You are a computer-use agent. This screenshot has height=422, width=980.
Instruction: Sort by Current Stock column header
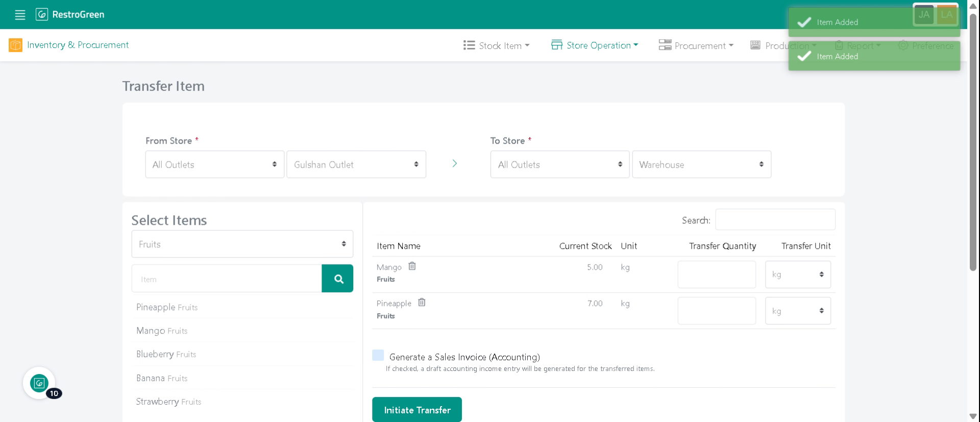tap(585, 246)
